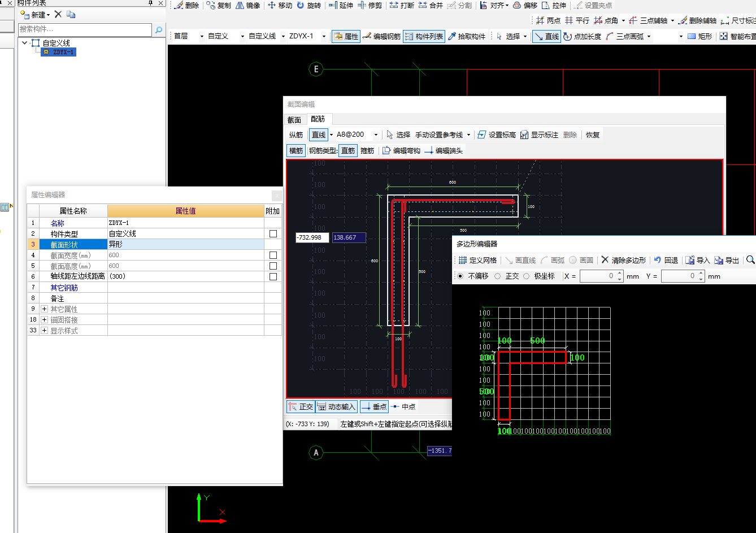Switch to the 截面 tab
756x533 pixels.
(x=294, y=119)
